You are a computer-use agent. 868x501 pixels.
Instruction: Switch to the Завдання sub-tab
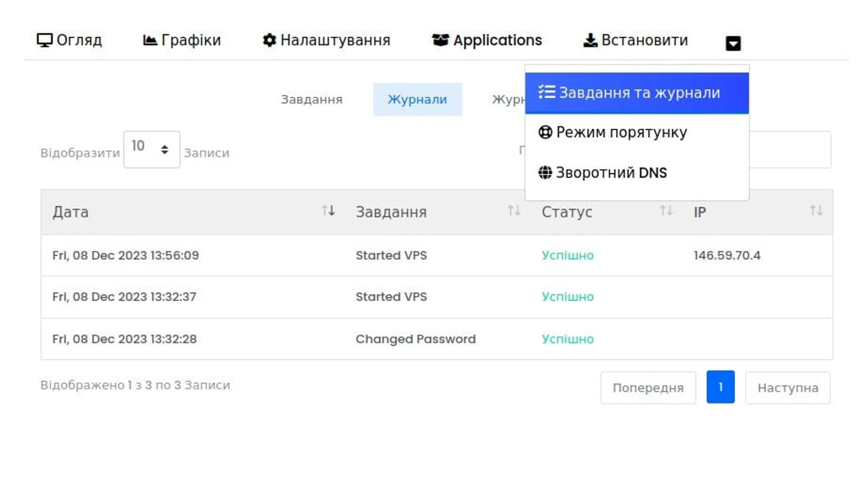click(311, 99)
